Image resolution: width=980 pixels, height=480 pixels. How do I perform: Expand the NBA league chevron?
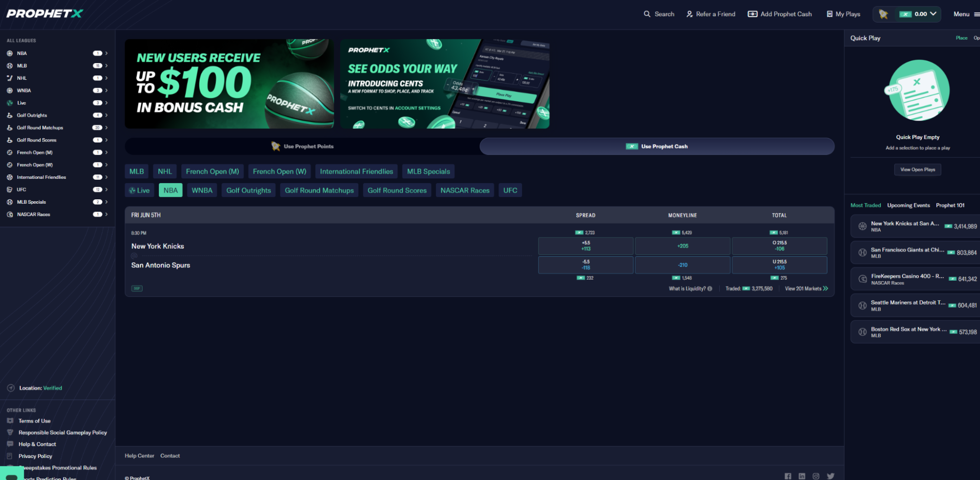[x=106, y=53]
